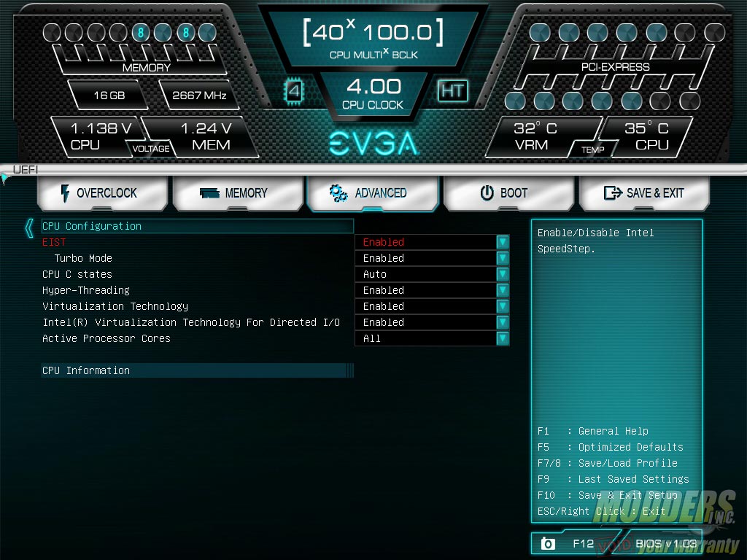Image resolution: width=747 pixels, height=560 pixels.
Task: Click the exit arrow Save icon
Action: tap(613, 192)
